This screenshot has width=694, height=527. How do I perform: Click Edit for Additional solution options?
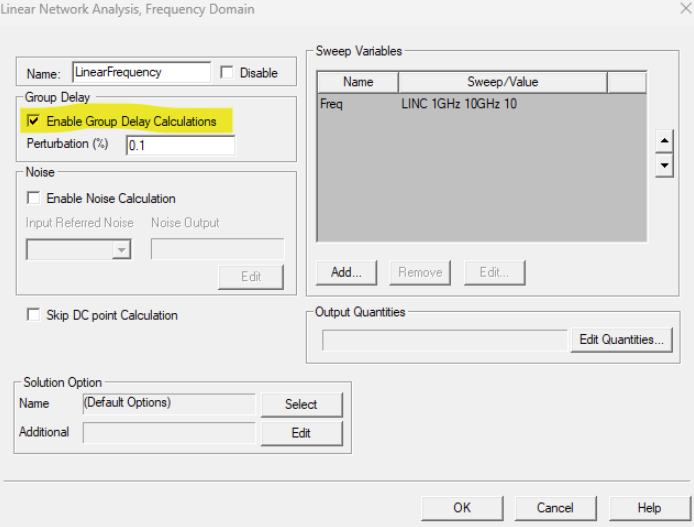click(x=301, y=433)
